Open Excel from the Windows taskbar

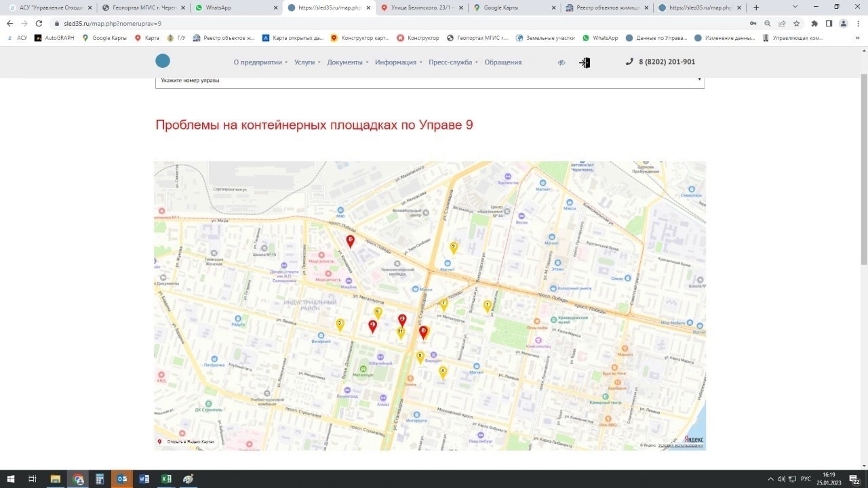(x=165, y=479)
